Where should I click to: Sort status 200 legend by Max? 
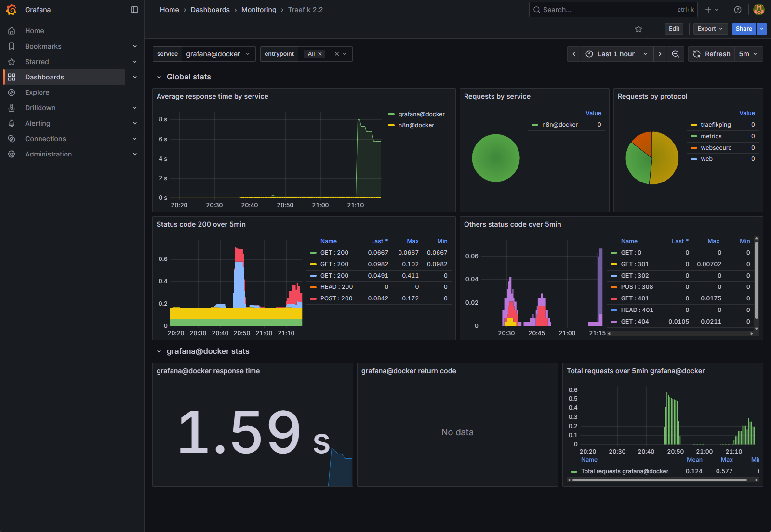point(412,241)
